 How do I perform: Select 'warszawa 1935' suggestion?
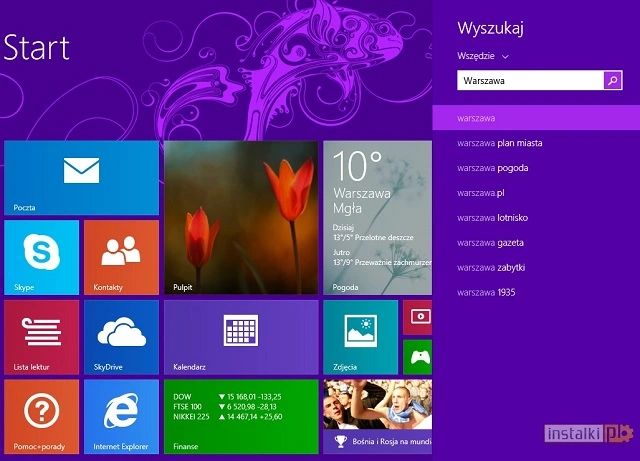(536, 292)
